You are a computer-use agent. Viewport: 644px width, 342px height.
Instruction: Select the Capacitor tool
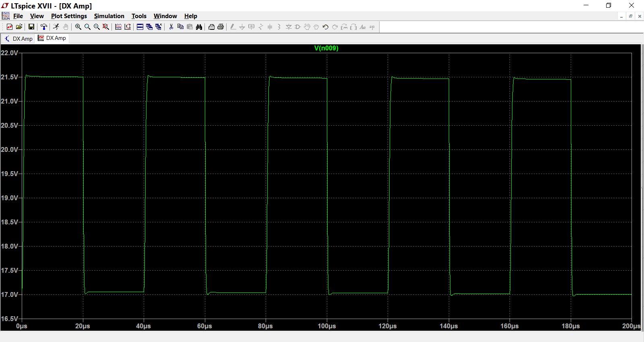[x=270, y=27]
